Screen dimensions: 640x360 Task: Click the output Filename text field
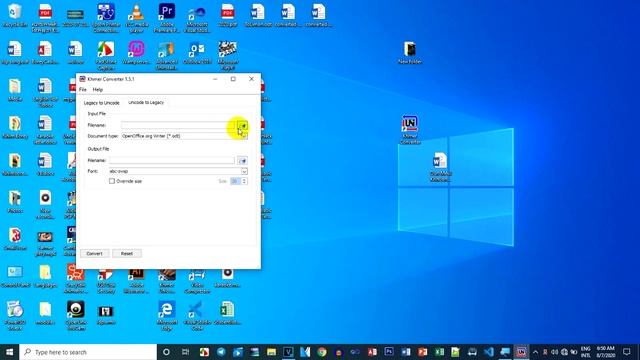pos(171,160)
